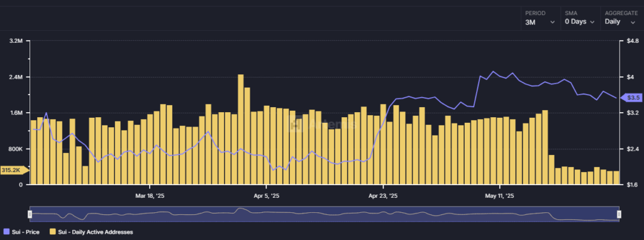
Task: Click the tallest yellow bar near Apr 5
Action: [x=241, y=129]
